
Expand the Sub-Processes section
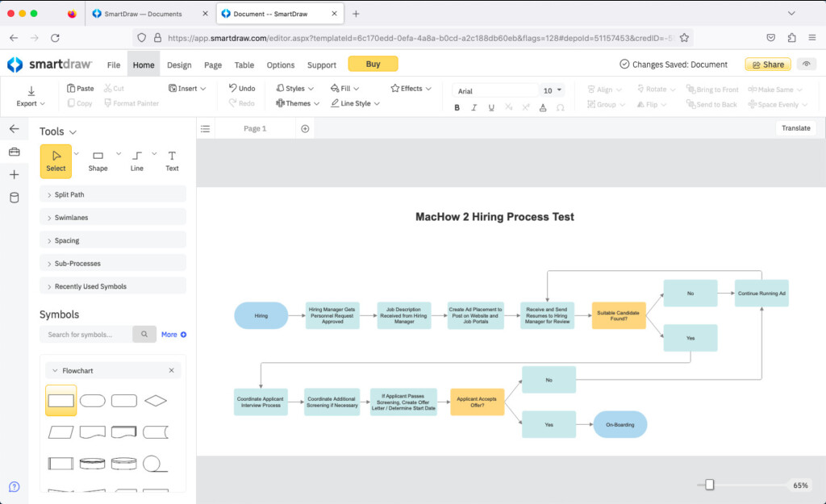pyautogui.click(x=113, y=264)
